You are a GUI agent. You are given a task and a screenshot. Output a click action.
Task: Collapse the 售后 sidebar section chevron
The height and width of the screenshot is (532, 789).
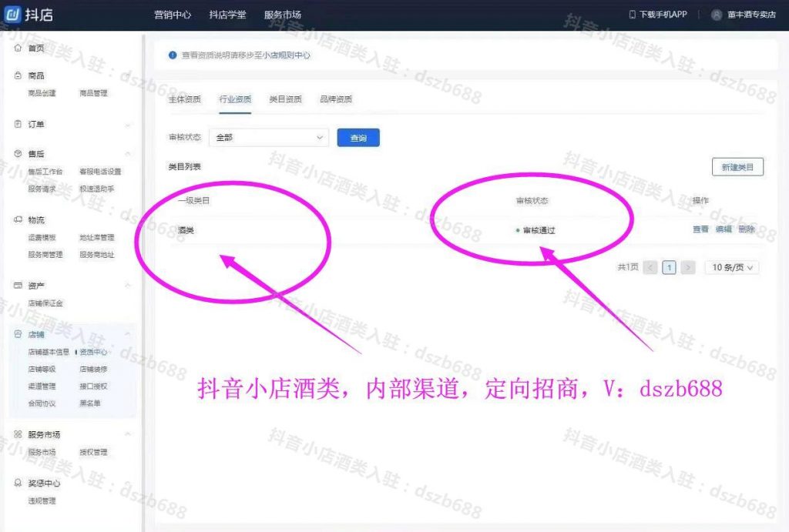128,154
